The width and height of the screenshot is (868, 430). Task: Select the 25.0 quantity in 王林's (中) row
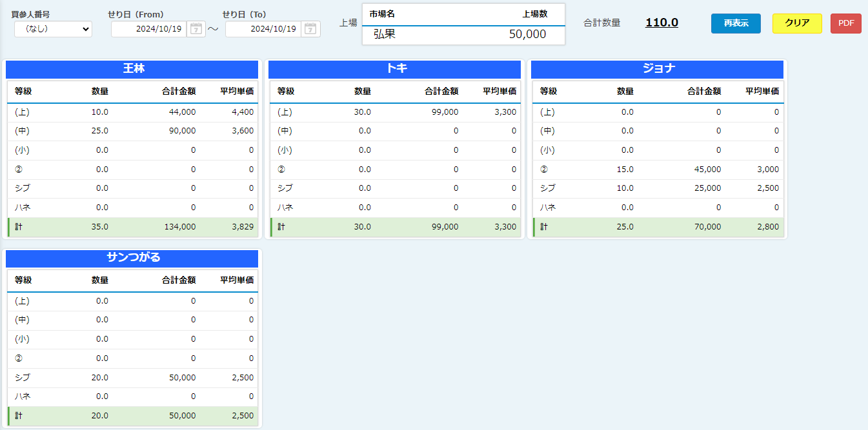click(100, 132)
